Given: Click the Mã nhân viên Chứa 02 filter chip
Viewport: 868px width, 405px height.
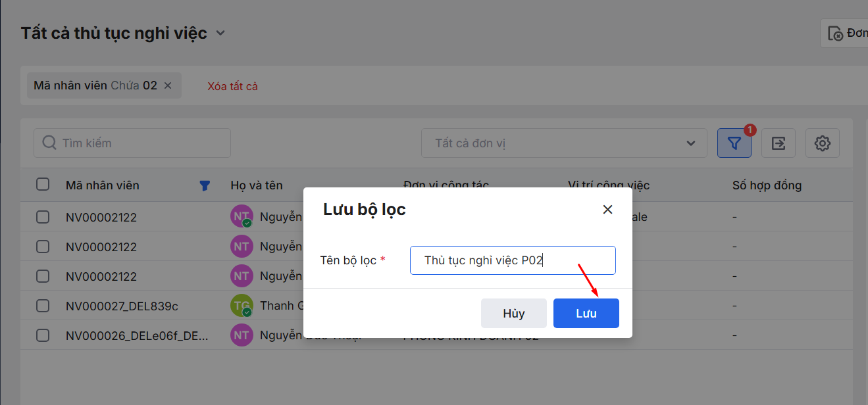Looking at the screenshot, I should [104, 85].
